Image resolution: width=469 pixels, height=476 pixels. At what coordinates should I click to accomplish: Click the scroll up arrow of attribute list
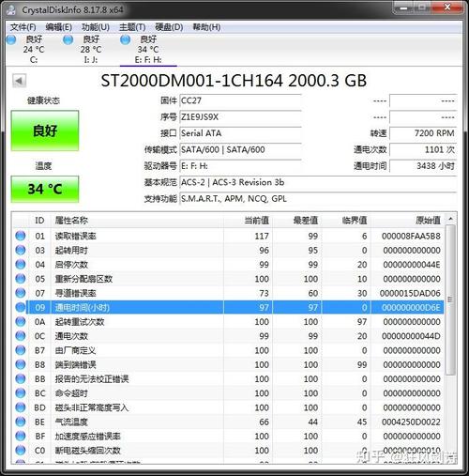point(450,219)
